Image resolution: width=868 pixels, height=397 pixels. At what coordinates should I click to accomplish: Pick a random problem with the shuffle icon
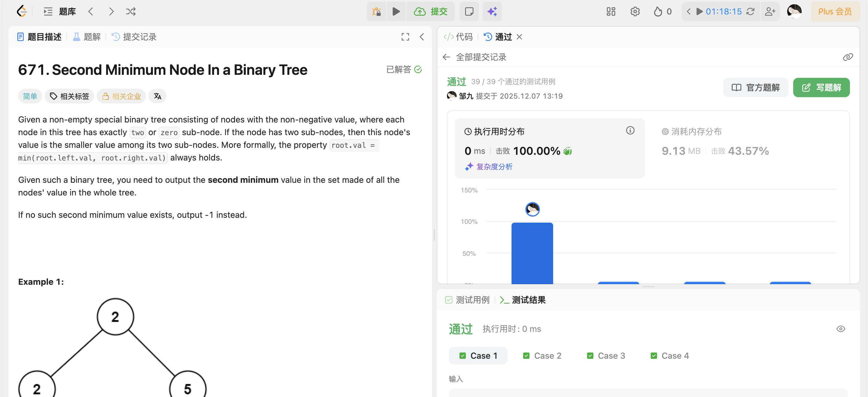(x=131, y=11)
